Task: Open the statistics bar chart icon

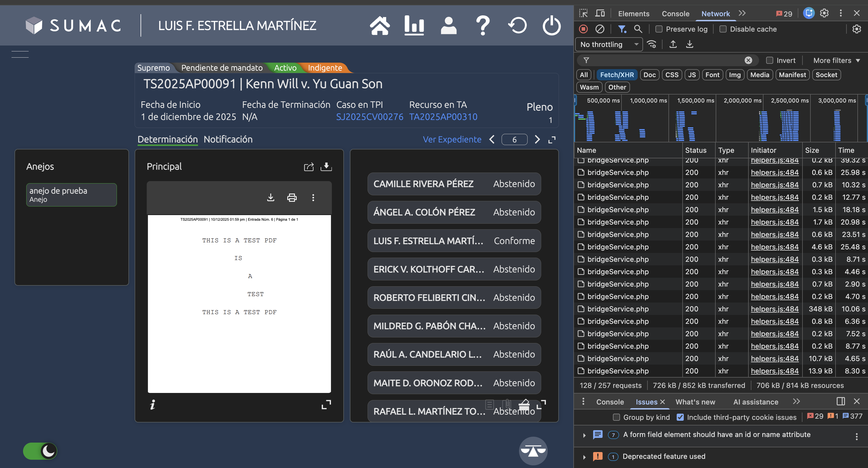Action: [x=414, y=26]
